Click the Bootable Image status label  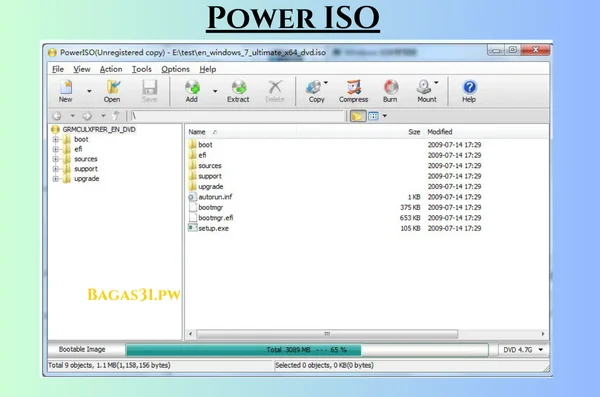pyautogui.click(x=82, y=349)
